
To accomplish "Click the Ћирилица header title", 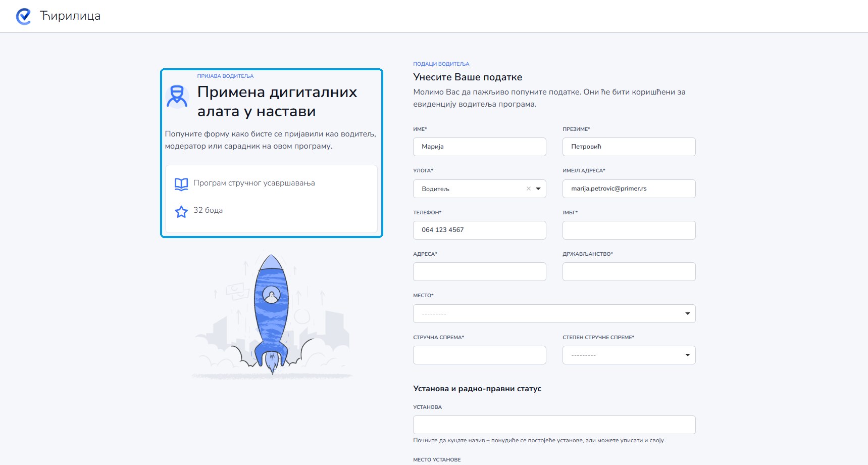I will point(70,16).
